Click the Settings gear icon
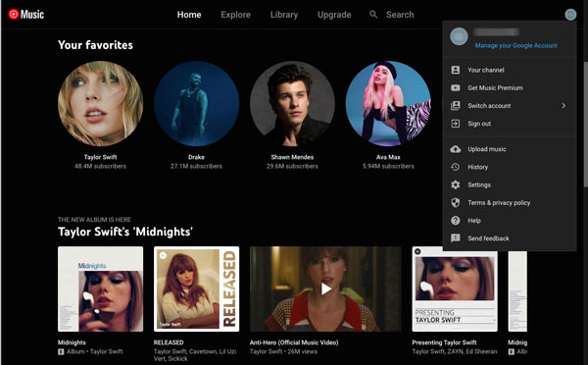Image resolution: width=588 pixels, height=365 pixels. tap(456, 184)
